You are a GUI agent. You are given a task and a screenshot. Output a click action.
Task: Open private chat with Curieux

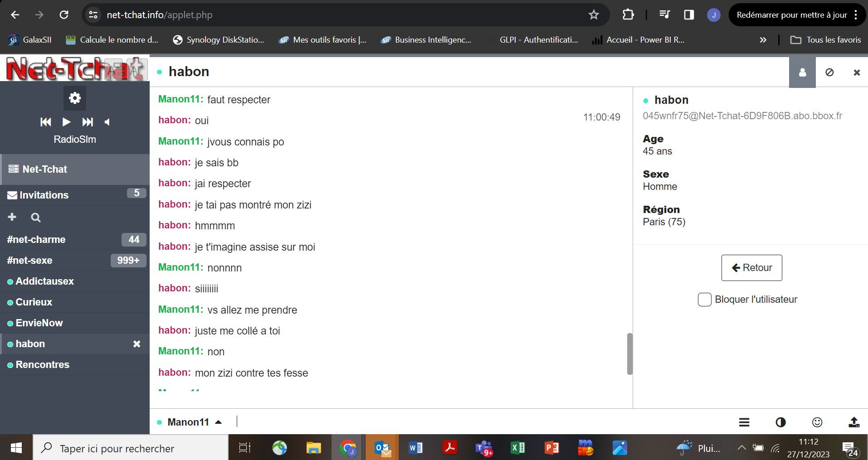[75, 302]
